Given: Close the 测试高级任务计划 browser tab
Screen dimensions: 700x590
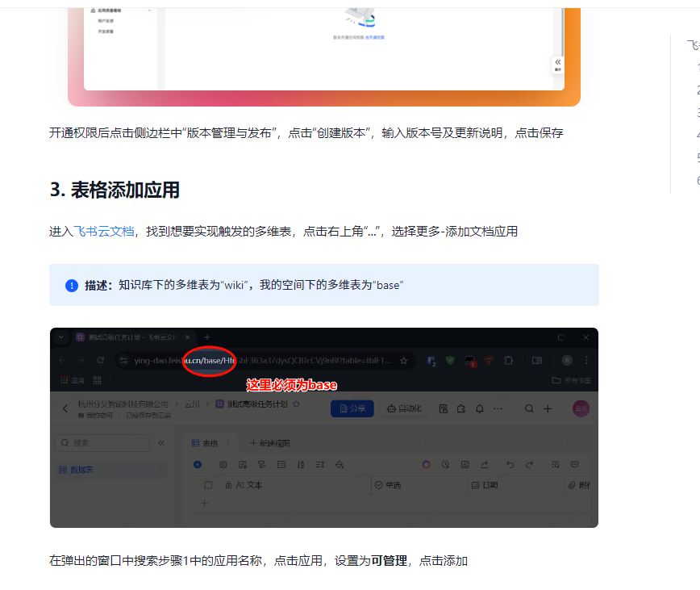Looking at the screenshot, I should (187, 337).
